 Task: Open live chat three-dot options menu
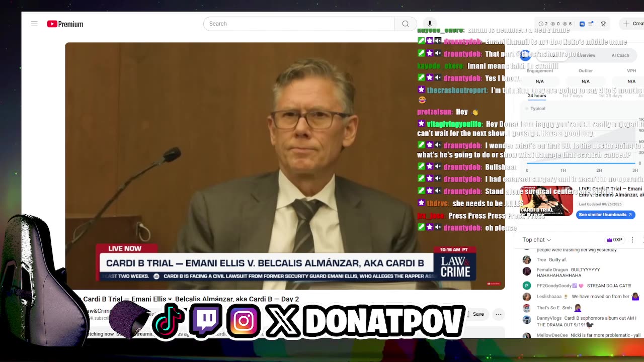(632, 240)
